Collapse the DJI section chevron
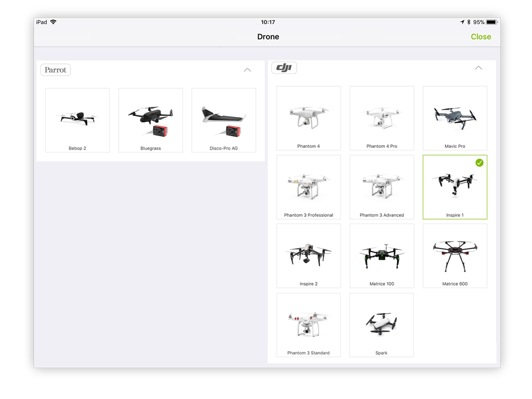This screenshot has height=399, width=532. tap(478, 68)
